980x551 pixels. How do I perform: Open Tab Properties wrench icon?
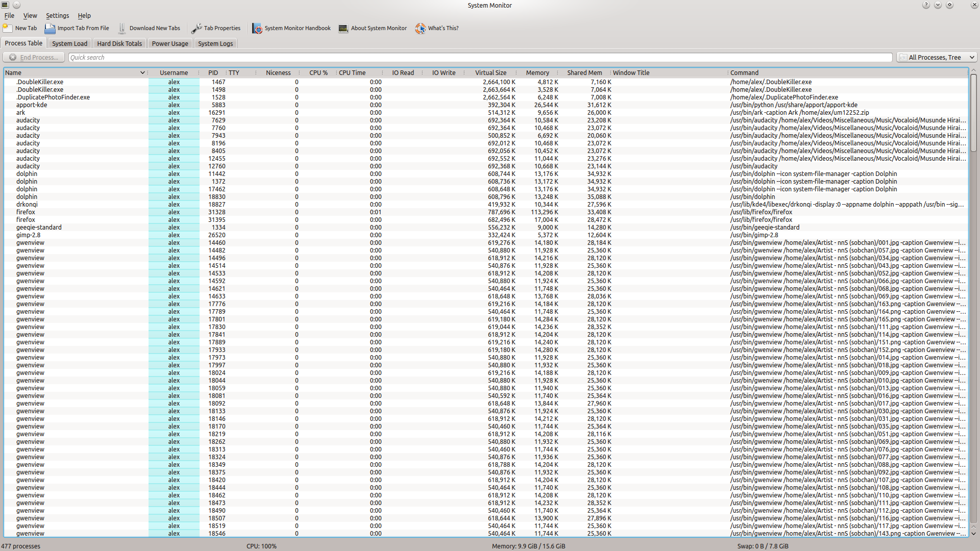click(197, 28)
